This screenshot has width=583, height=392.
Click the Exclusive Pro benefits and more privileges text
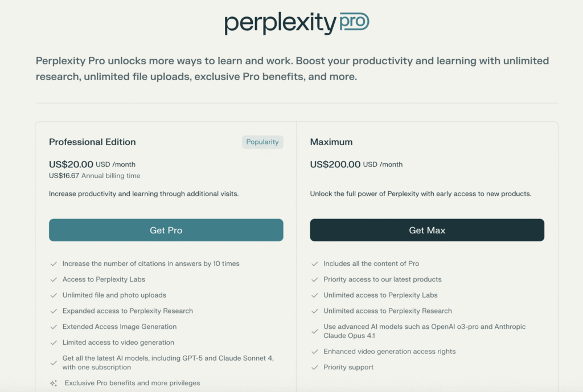coord(132,383)
